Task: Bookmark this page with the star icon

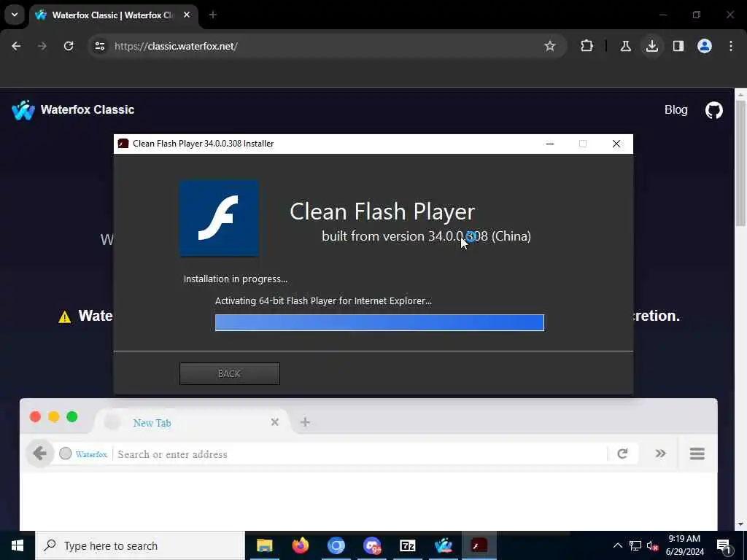Action: pos(550,46)
